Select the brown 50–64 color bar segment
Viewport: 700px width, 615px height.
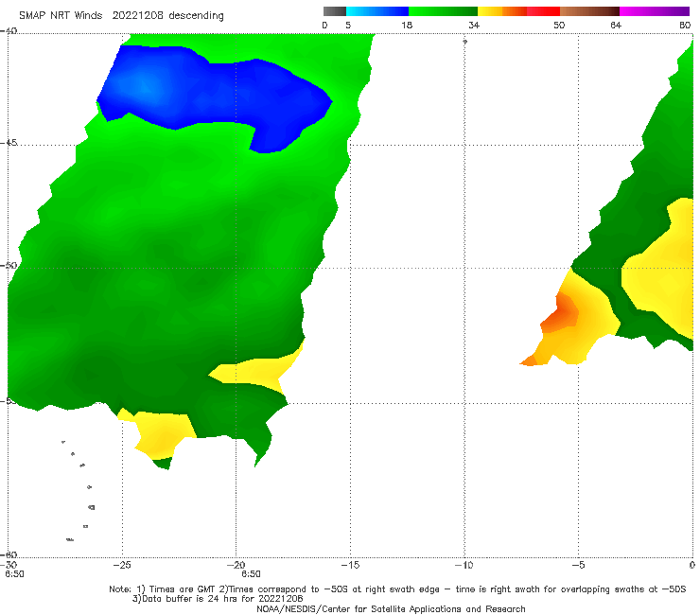589,11
